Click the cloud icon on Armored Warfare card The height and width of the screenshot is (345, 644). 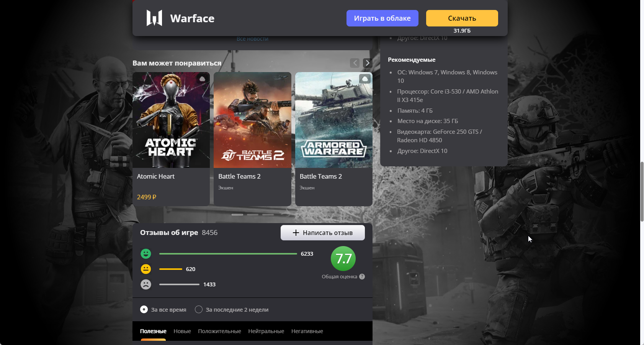pyautogui.click(x=365, y=79)
